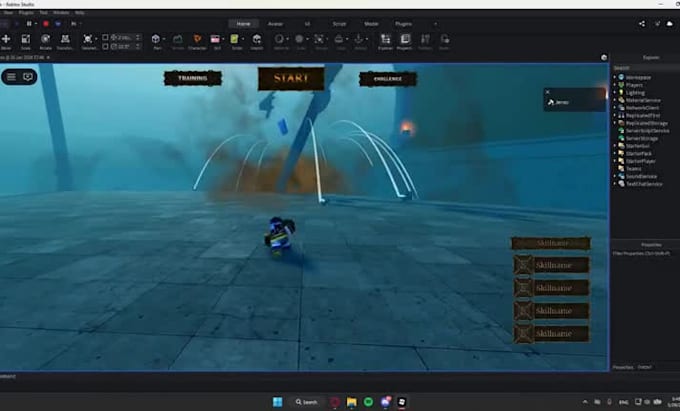Open the Window menu

coord(61,13)
